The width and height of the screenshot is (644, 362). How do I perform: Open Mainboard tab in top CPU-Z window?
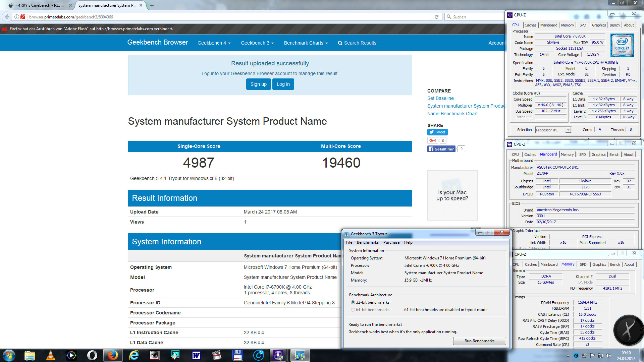pos(549,25)
